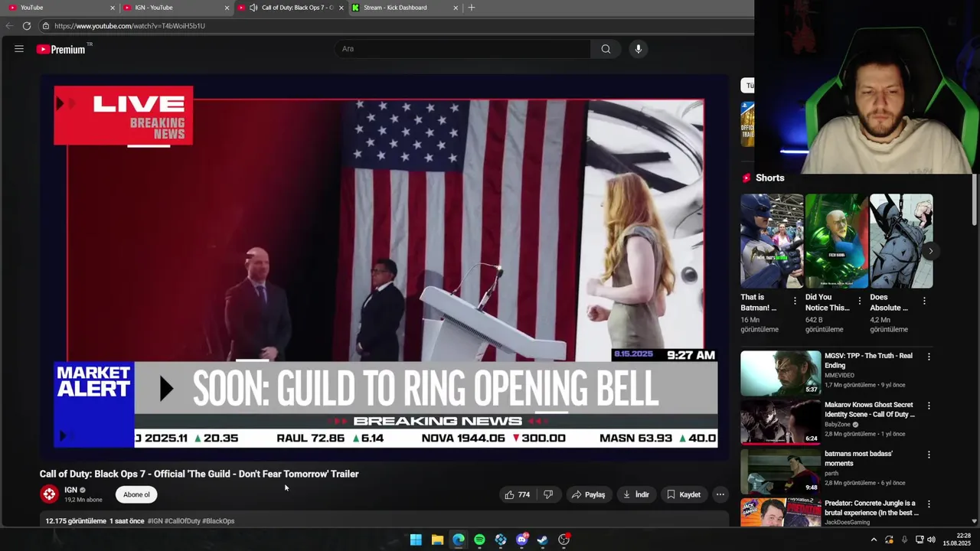Dislike the video with the thumbs down

point(548,494)
